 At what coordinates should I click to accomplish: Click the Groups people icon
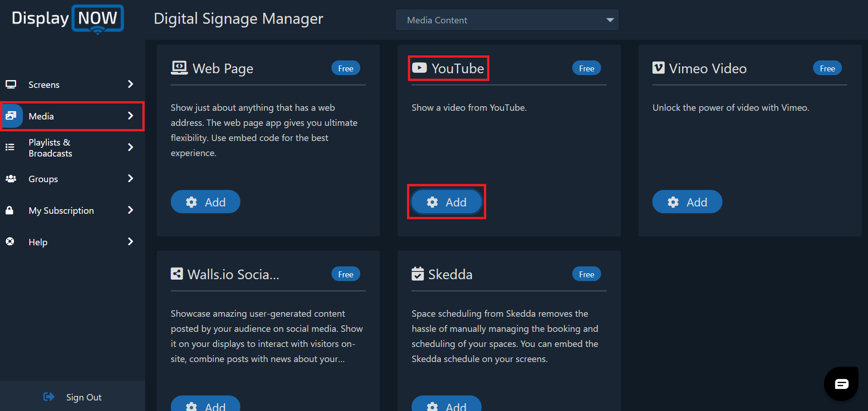tap(11, 178)
